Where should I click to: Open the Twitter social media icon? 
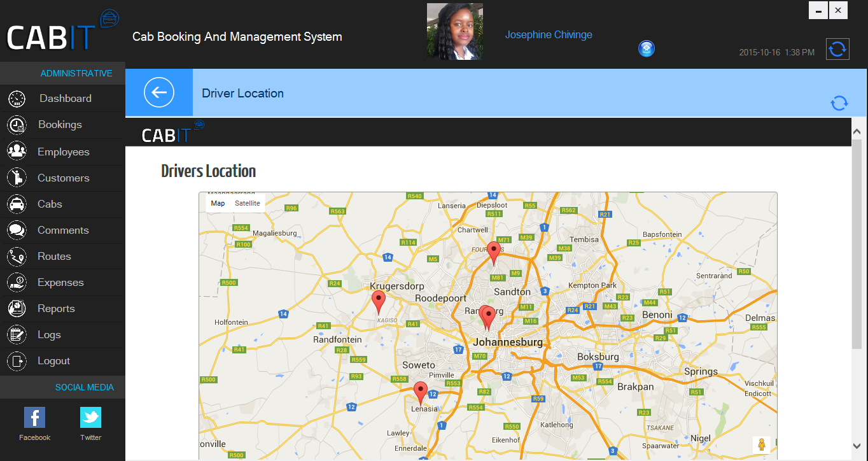pyautogui.click(x=90, y=418)
